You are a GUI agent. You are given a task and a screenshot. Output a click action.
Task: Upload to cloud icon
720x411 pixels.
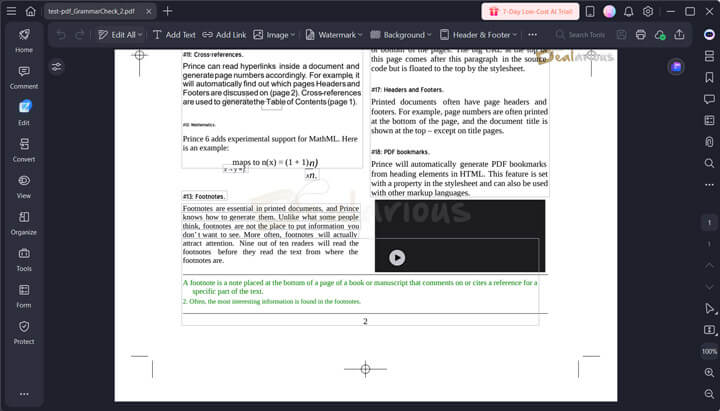(660, 35)
